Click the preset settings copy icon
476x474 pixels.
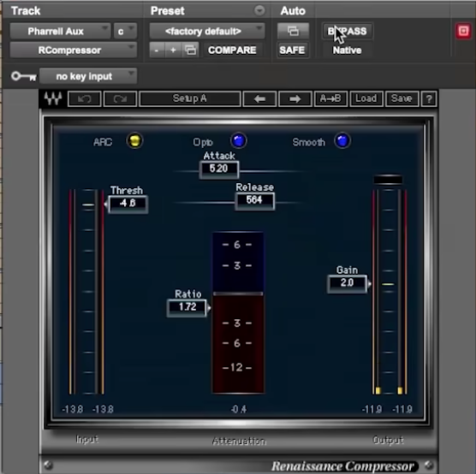[190, 50]
